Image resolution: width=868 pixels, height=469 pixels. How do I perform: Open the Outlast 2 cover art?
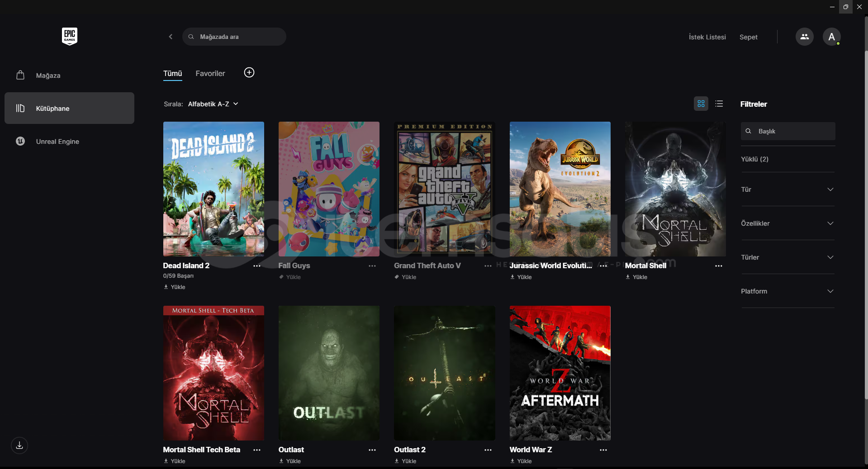(445, 373)
